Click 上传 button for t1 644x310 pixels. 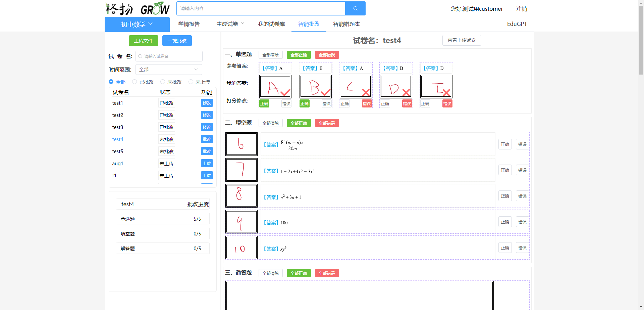pyautogui.click(x=207, y=176)
